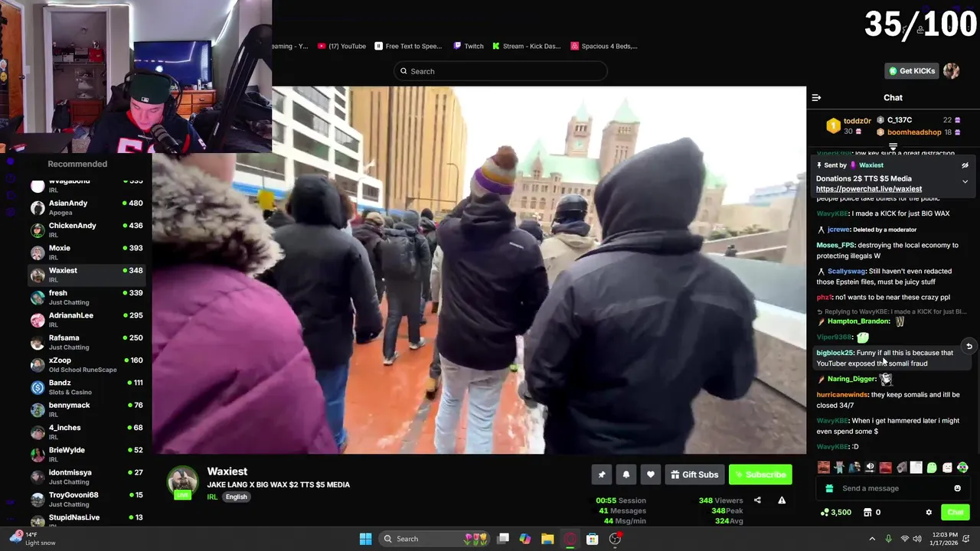Switch to Spacious 4 Beds tab
980x551 pixels.
(604, 46)
